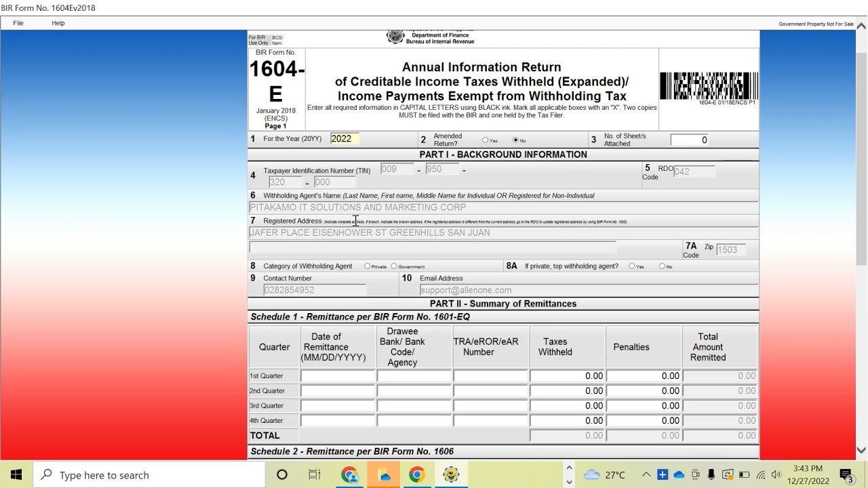Click the For the Year input field
Image resolution: width=868 pixels, height=488 pixels.
(344, 139)
